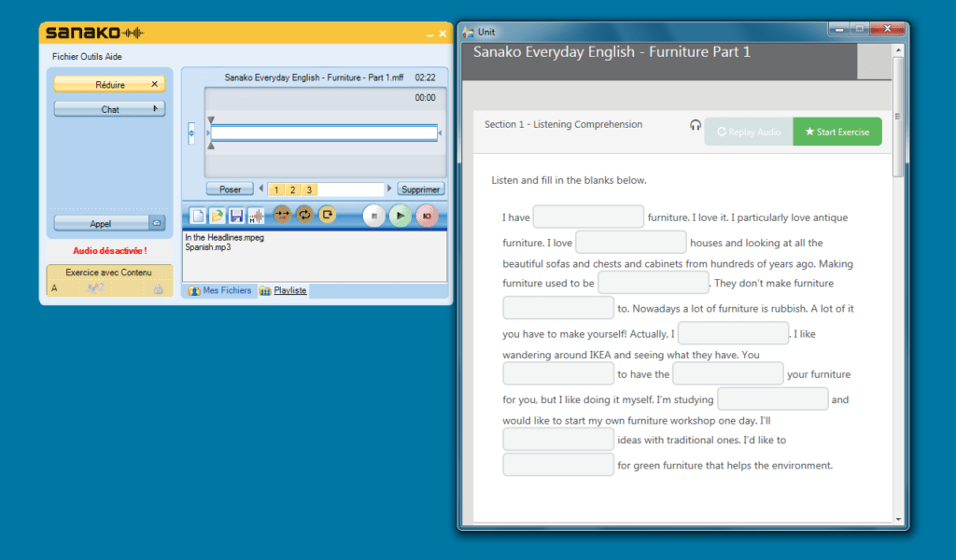This screenshot has width=956, height=560.
Task: Click the headphones icon beside Replay Audio
Action: click(696, 125)
